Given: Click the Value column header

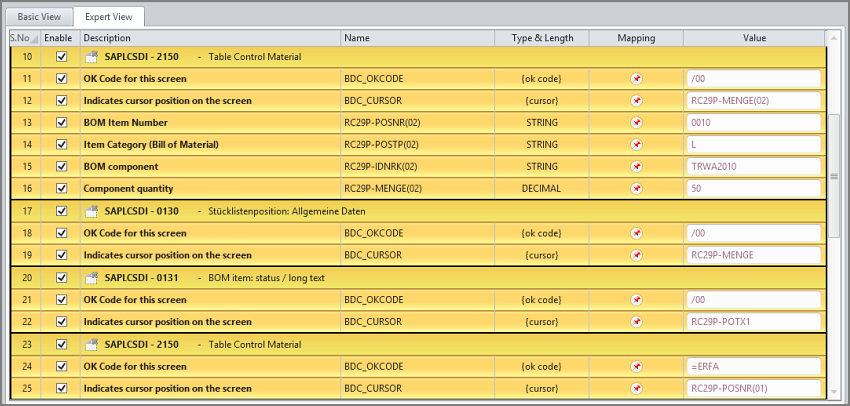Looking at the screenshot, I should point(754,38).
